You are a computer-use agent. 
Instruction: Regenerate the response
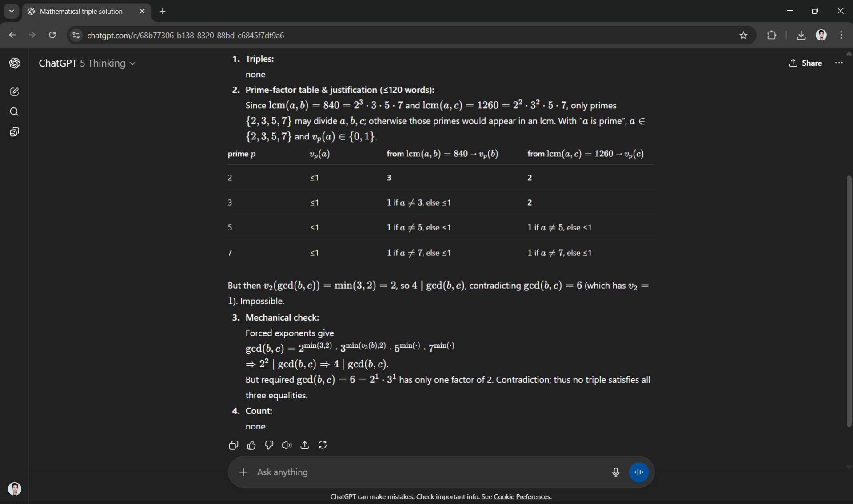tap(323, 445)
